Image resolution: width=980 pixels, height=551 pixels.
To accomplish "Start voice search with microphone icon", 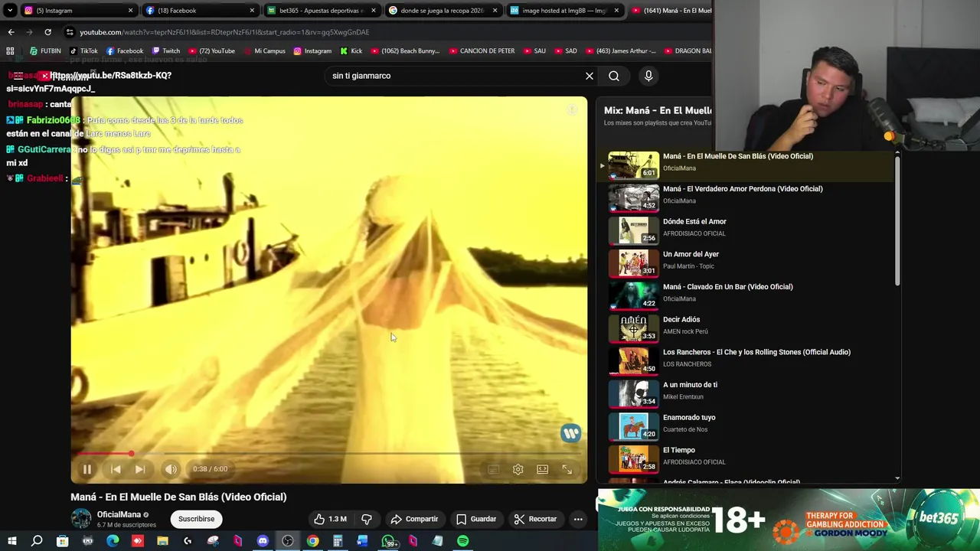I will (648, 76).
